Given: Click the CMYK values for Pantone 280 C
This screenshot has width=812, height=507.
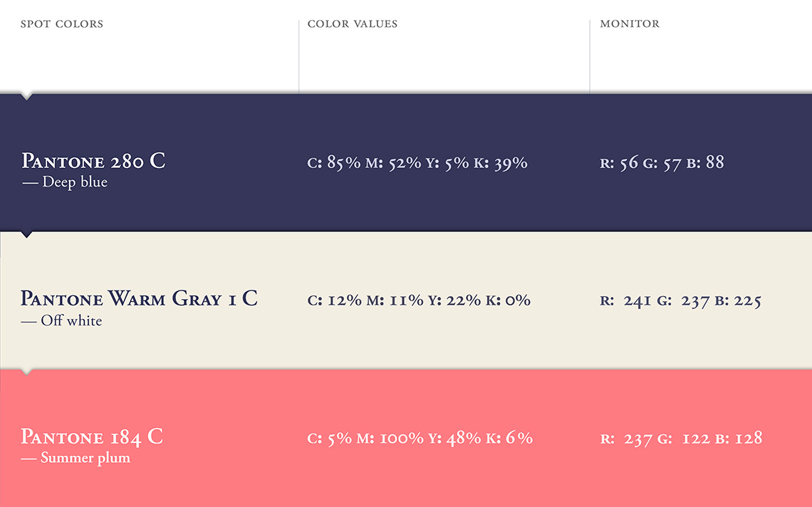Looking at the screenshot, I should 417,163.
